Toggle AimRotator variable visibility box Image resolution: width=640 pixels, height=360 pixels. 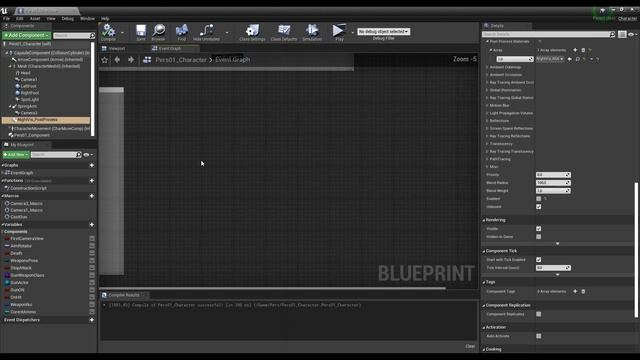point(92,246)
